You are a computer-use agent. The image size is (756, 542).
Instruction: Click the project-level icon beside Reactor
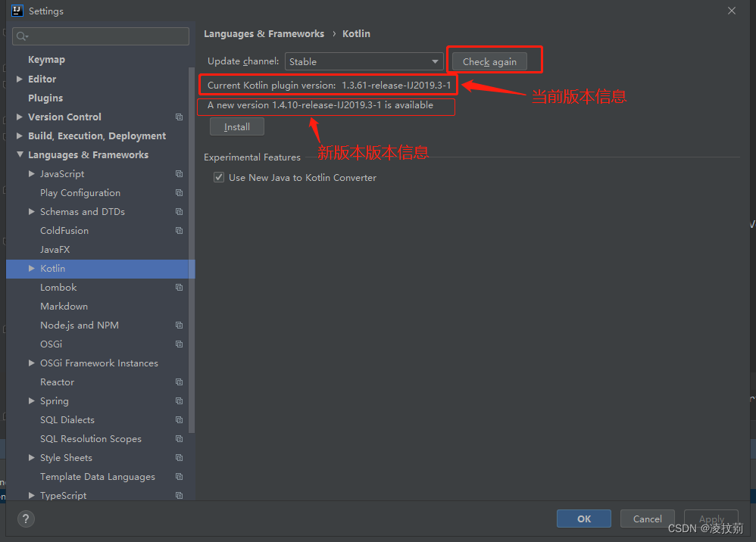click(x=180, y=382)
